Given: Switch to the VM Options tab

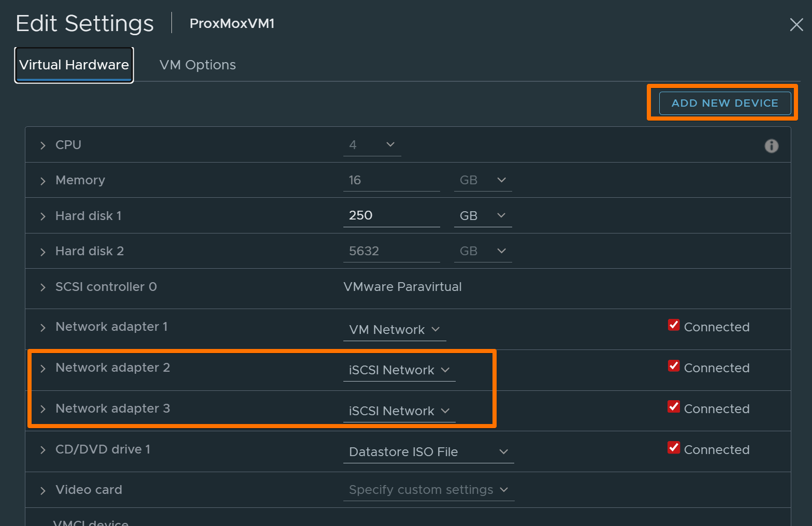Looking at the screenshot, I should (197, 65).
